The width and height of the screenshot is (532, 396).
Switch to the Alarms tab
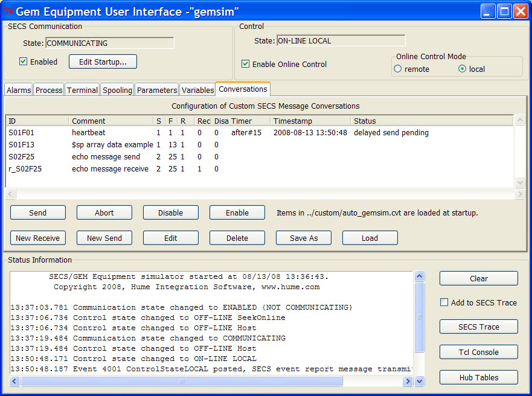tap(18, 89)
